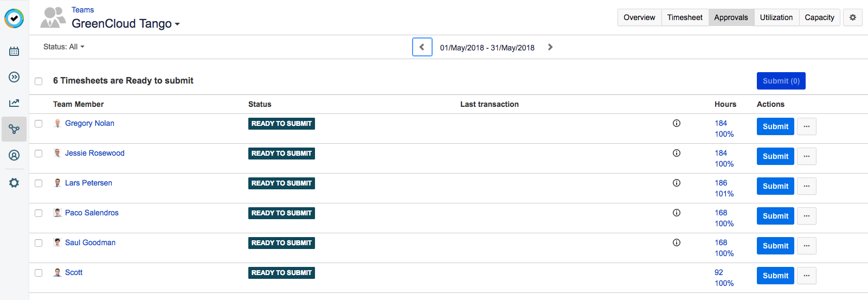Viewport: 868px width, 300px height.
Task: Open more actions menu for Paco Salendros
Action: click(807, 216)
